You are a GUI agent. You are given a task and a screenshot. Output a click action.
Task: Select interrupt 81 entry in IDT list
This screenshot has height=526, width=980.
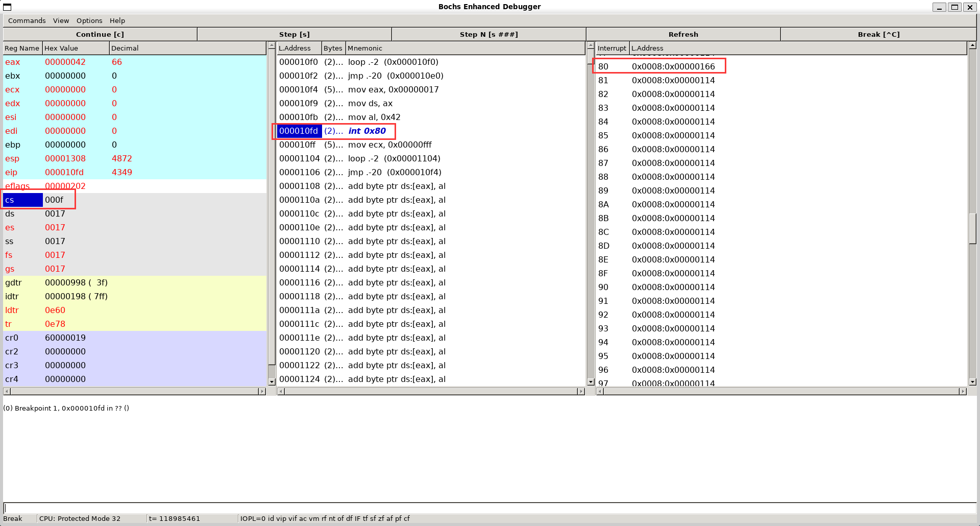[781, 80]
